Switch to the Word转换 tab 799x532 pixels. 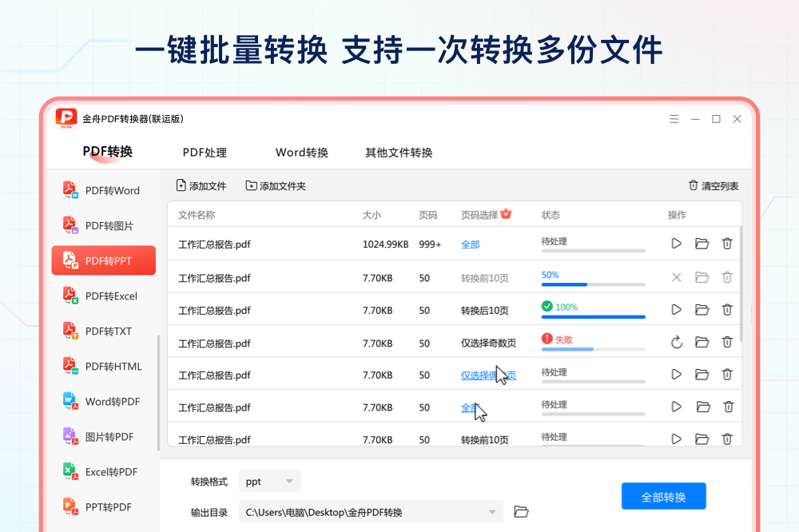(x=302, y=153)
